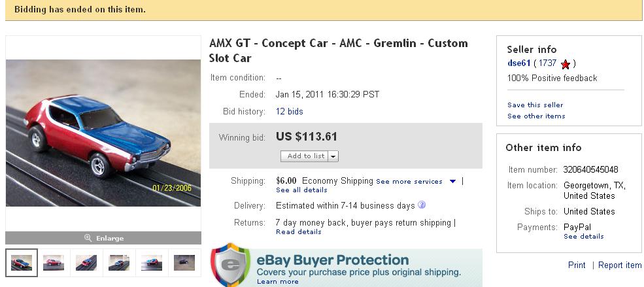Click the Report item link
Image resolution: width=644 pixels, height=287 pixels.
point(620,265)
